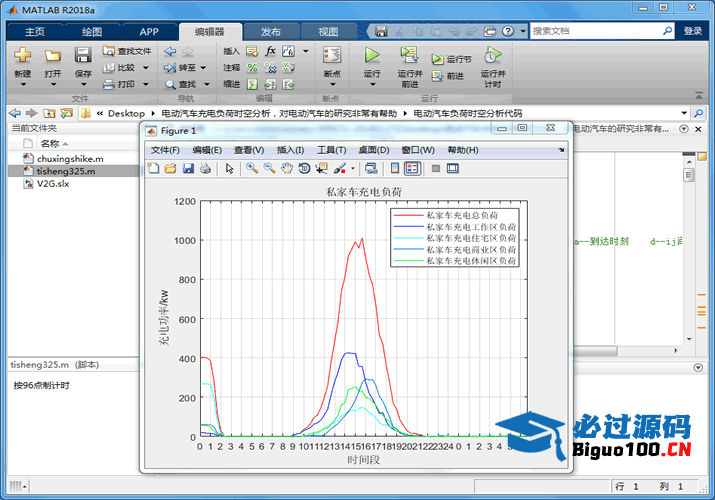Switch to the 绘图 (Plots) ribbon tab

tap(92, 31)
